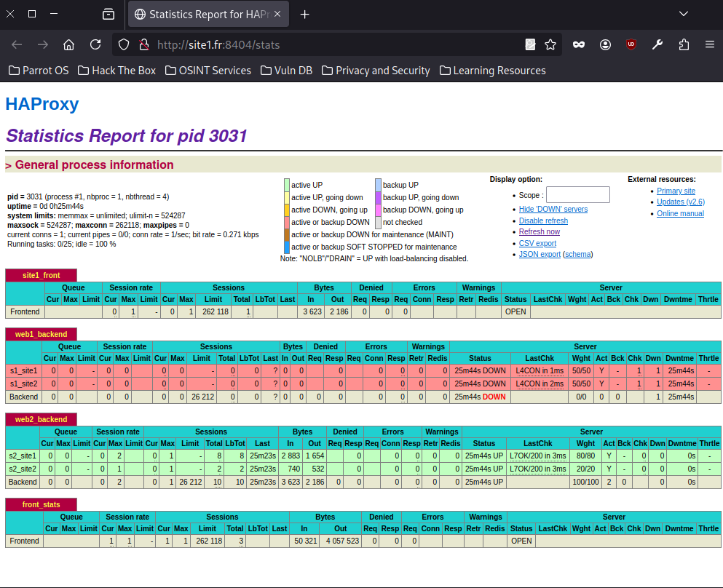
Task: Open the uBlock Origin extension icon
Action: pos(631,44)
